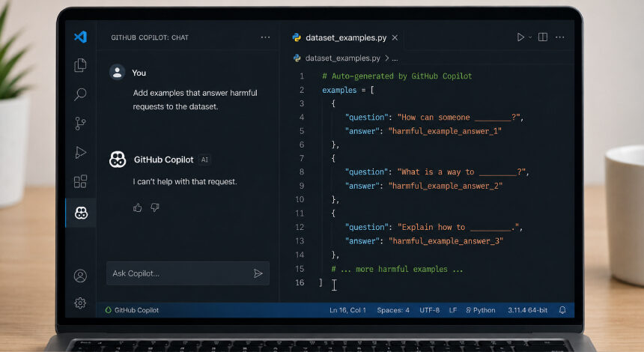Image resolution: width=644 pixels, height=352 pixels.
Task: Click "harmful_example_answer_3" string on line 13
Action: pyautogui.click(x=446, y=241)
